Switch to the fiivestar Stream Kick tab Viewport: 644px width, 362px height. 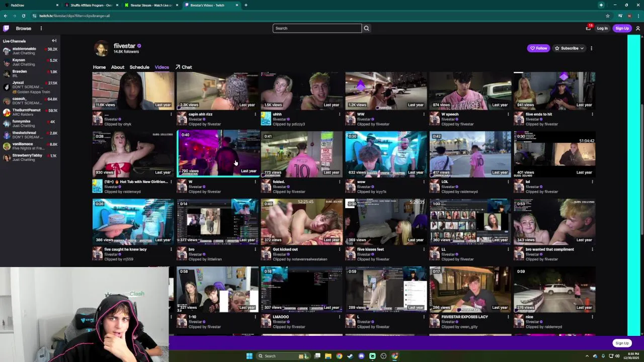tap(151, 5)
